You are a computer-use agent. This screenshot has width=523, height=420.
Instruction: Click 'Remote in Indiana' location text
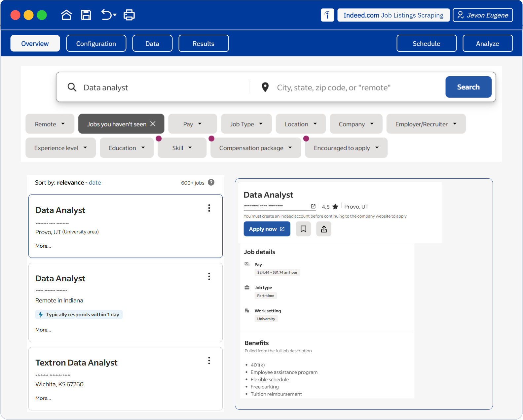click(x=59, y=300)
